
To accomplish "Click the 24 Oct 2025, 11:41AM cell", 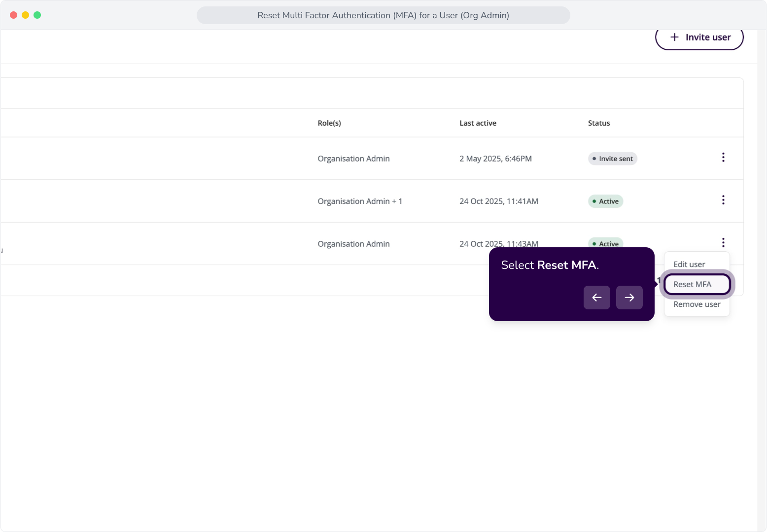I will pyautogui.click(x=499, y=201).
